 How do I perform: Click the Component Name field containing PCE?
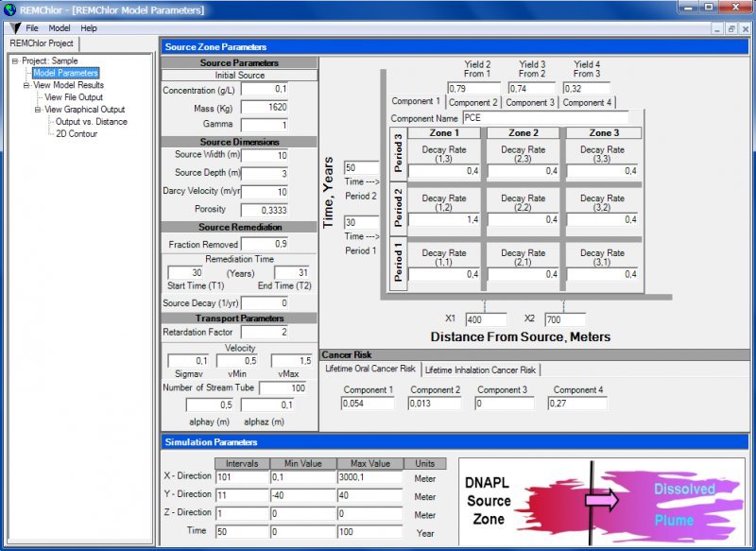pyautogui.click(x=545, y=118)
